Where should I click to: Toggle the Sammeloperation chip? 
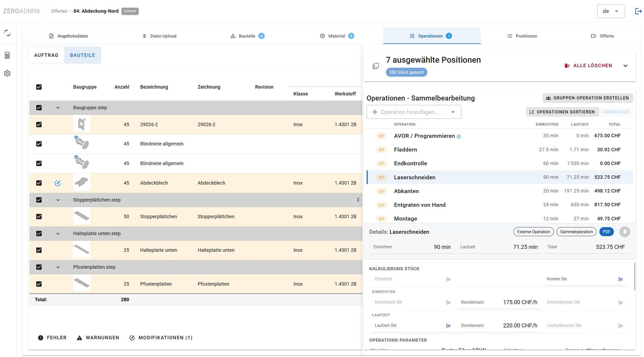click(x=576, y=232)
